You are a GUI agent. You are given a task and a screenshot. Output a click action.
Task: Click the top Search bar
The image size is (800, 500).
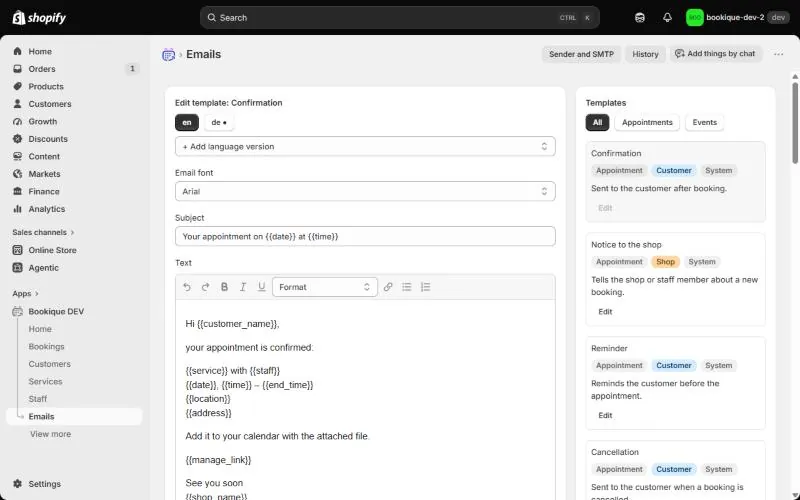click(x=399, y=18)
